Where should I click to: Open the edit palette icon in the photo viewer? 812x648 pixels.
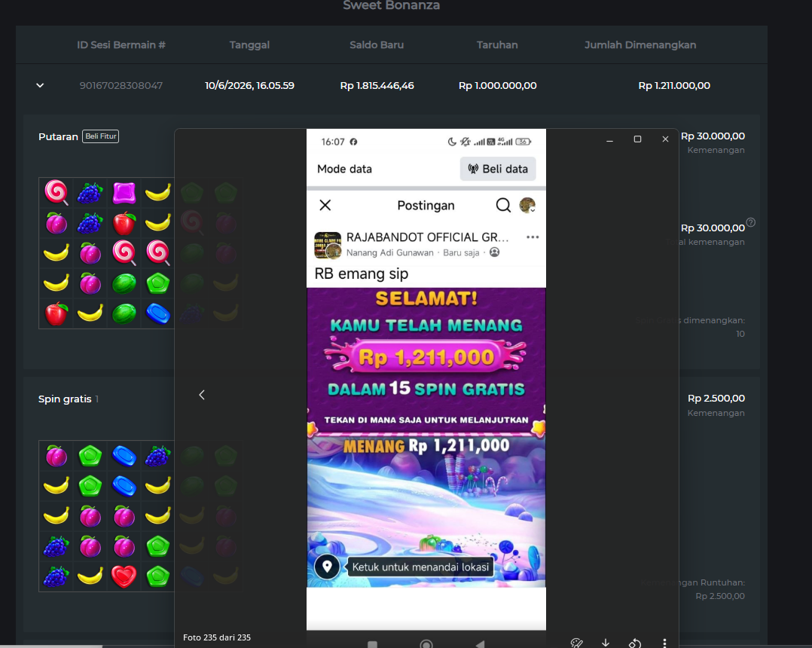(x=576, y=643)
